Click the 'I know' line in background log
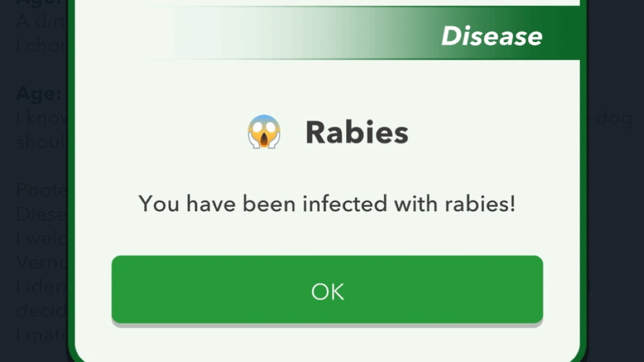The image size is (644, 362). point(42,119)
